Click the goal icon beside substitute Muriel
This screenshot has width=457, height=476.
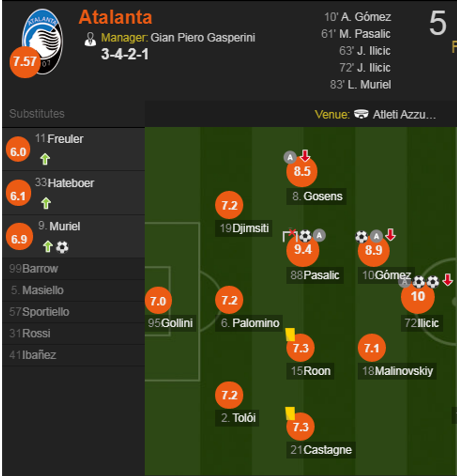[62, 247]
